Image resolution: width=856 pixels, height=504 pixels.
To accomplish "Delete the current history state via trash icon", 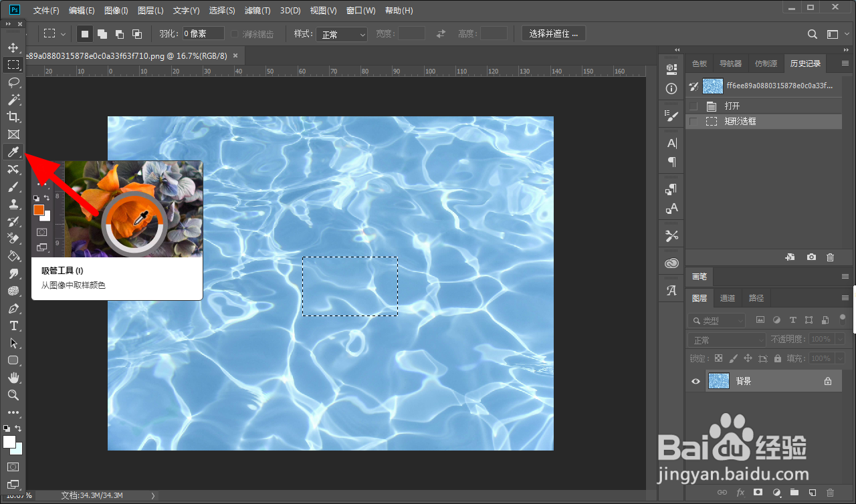I will 830,257.
